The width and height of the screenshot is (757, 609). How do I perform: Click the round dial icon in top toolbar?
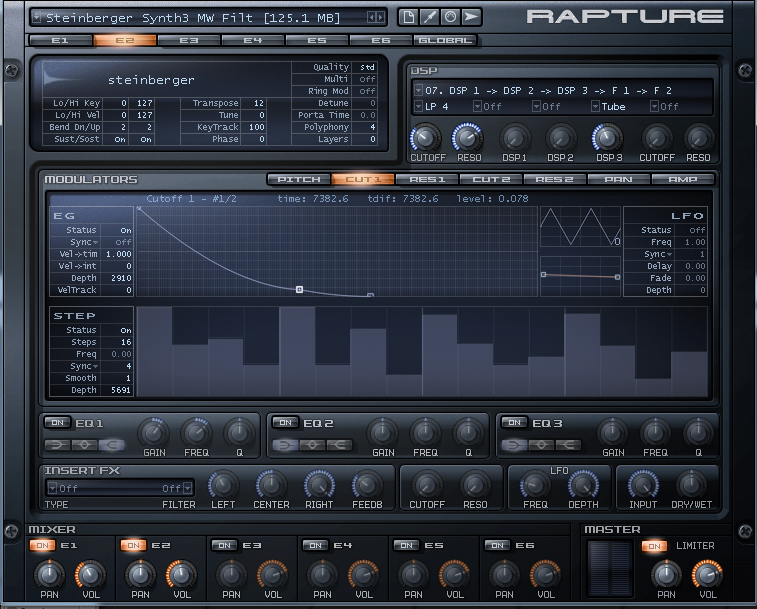point(450,17)
